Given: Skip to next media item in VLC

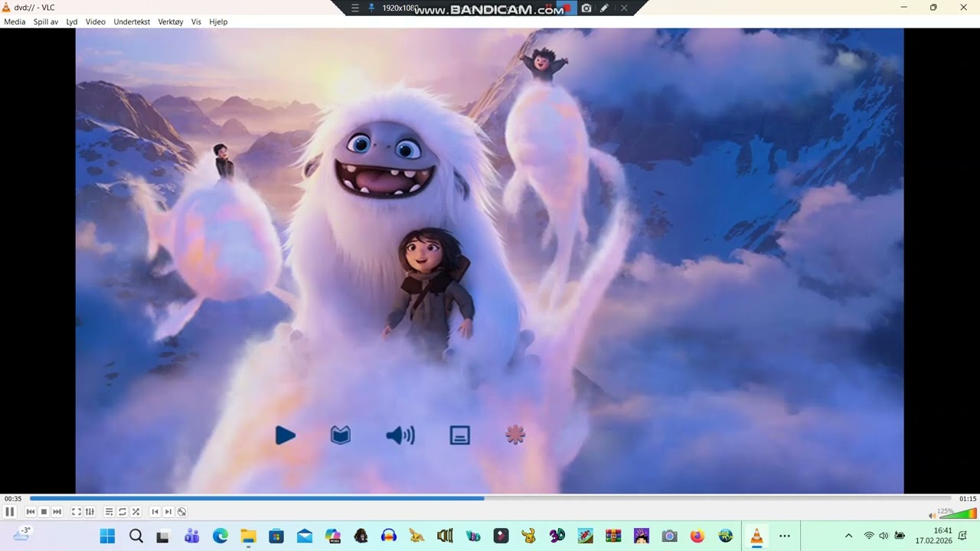Looking at the screenshot, I should pyautogui.click(x=57, y=512).
